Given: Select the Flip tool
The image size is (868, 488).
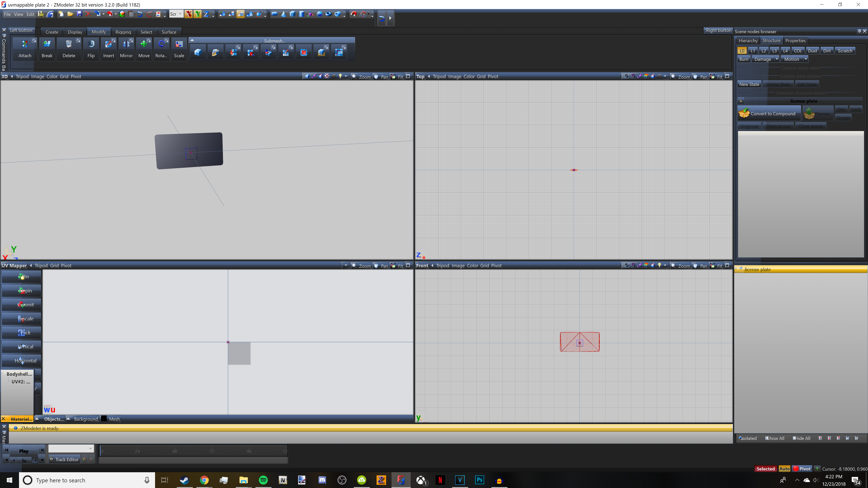Looking at the screenshot, I should [91, 49].
